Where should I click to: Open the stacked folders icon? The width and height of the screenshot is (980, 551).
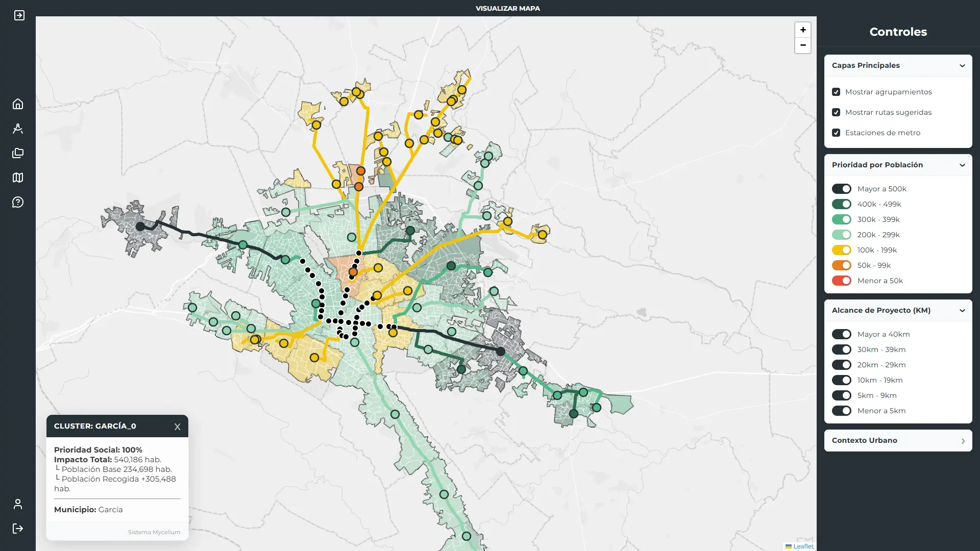point(18,153)
